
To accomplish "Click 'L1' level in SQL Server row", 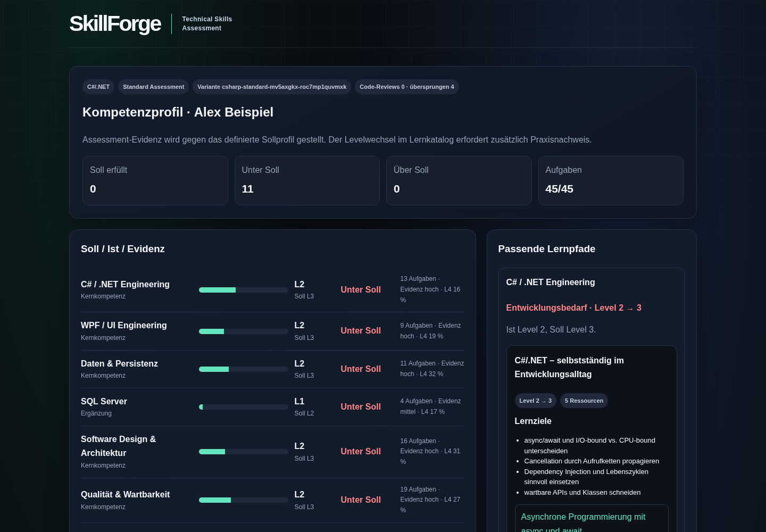I will (299, 401).
